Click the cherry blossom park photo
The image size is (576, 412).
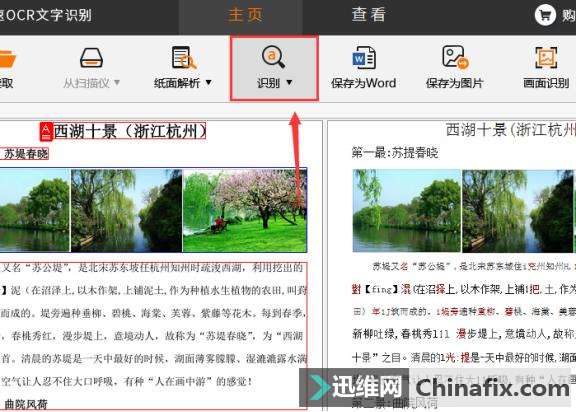(x=245, y=210)
